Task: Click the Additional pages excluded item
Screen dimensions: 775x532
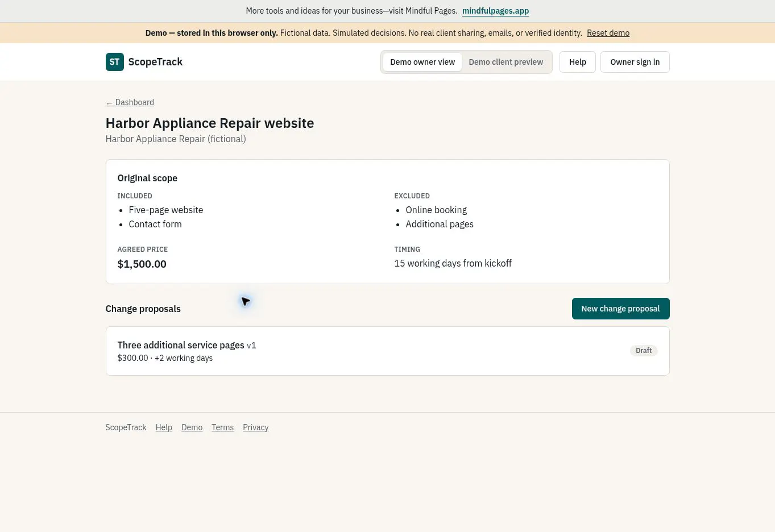Action: tap(440, 224)
